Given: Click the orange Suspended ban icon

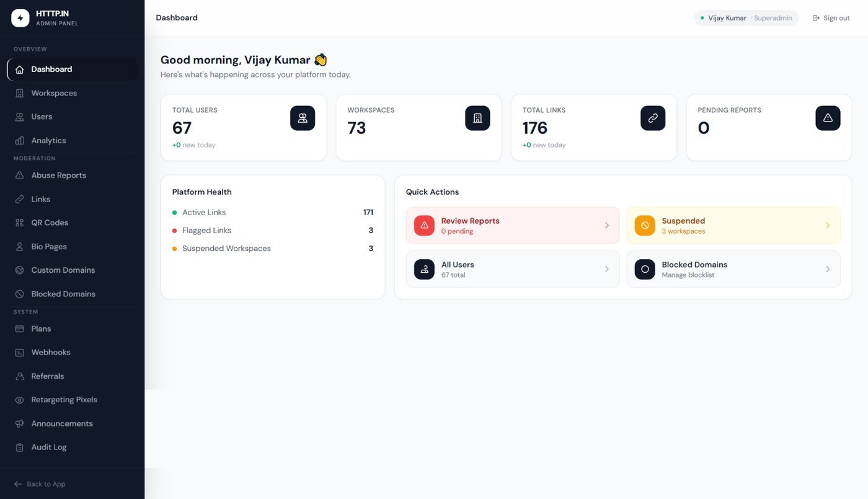Looking at the screenshot, I should [x=645, y=225].
